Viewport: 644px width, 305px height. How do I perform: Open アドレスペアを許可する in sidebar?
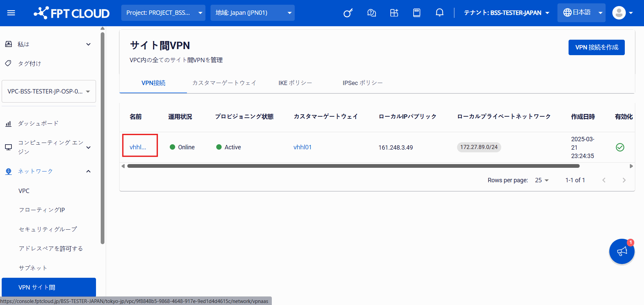[x=51, y=249]
